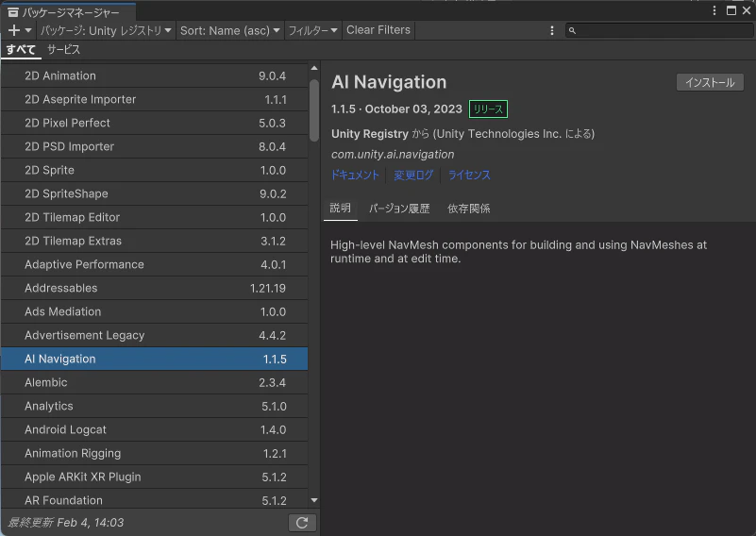Click the plus add package icon
756x536 pixels.
click(14, 30)
